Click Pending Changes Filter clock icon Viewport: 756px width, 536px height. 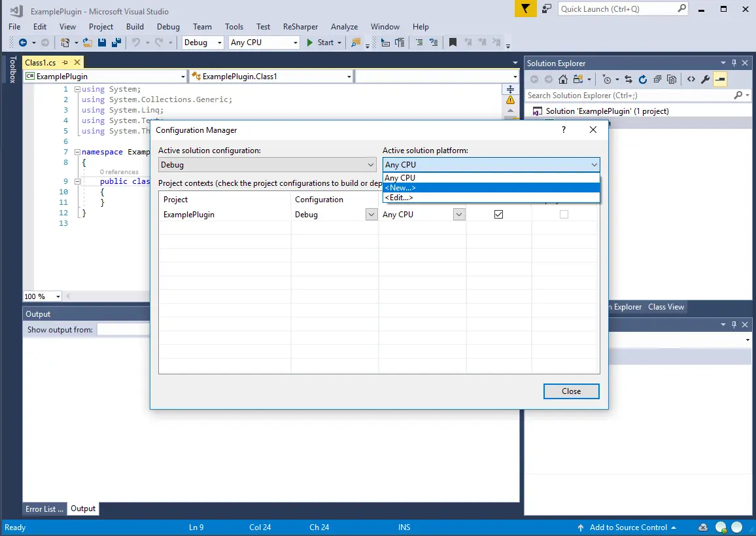click(x=607, y=80)
